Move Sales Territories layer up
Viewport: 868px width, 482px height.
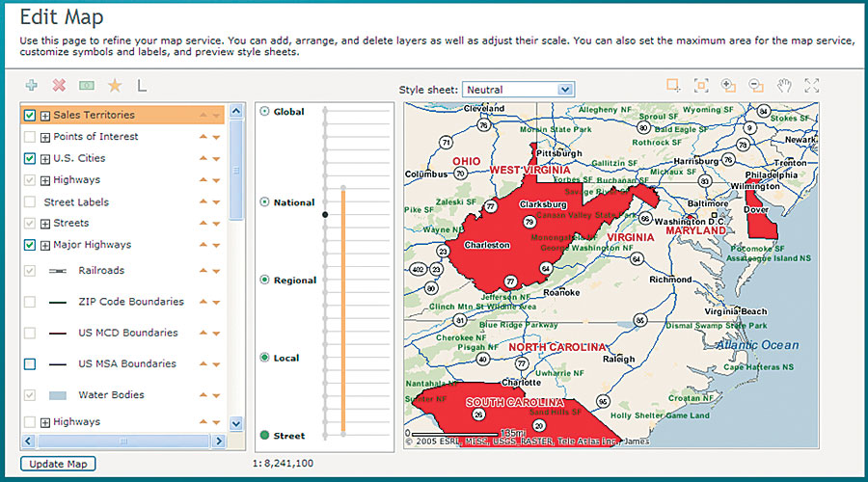coord(203,115)
